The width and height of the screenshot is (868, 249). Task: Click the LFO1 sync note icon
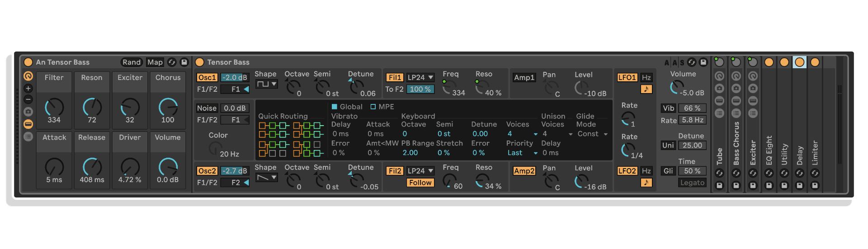pos(646,89)
